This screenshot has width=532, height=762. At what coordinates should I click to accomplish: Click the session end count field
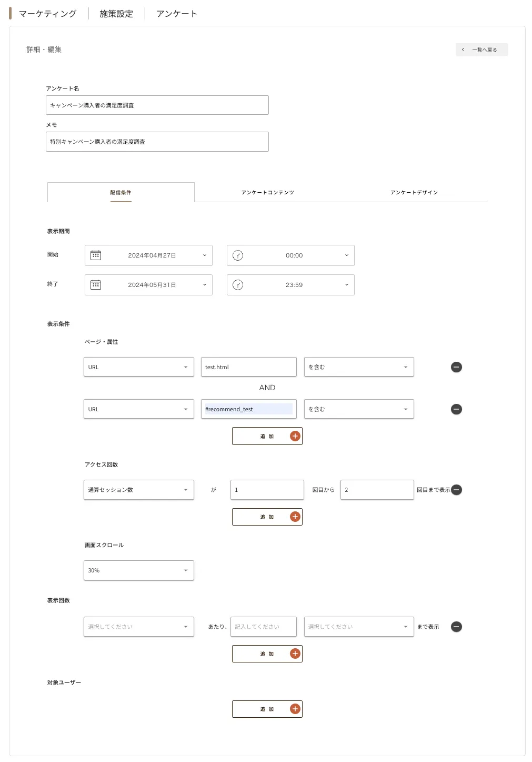[377, 490]
